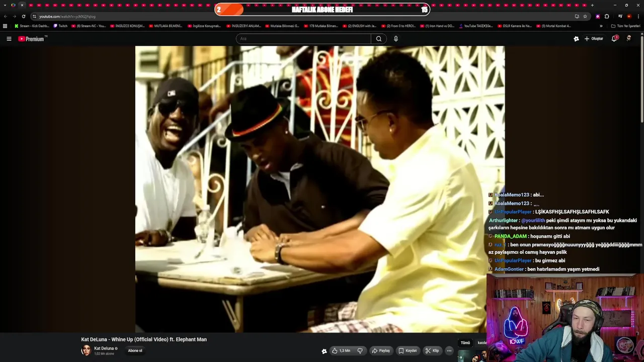The height and width of the screenshot is (362, 644).
Task: Open more actions three-dot menu
Action: 449,351
